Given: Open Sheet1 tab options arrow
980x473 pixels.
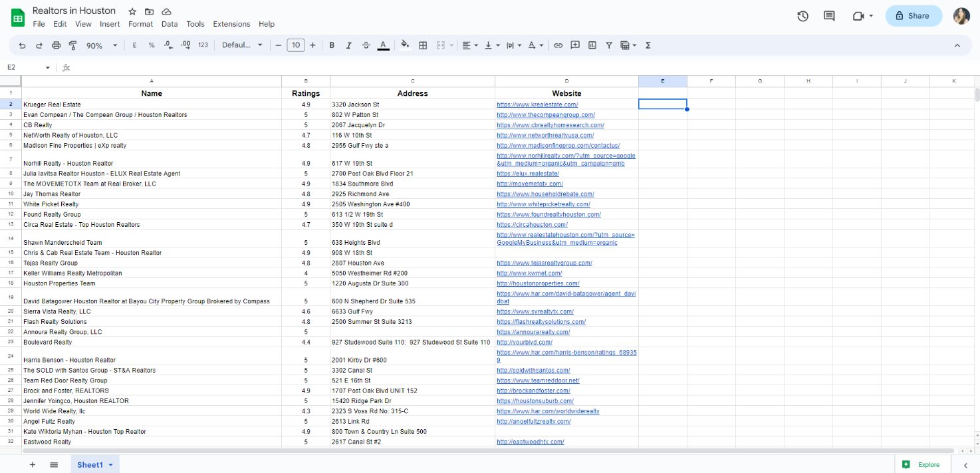Looking at the screenshot, I should click(x=110, y=465).
